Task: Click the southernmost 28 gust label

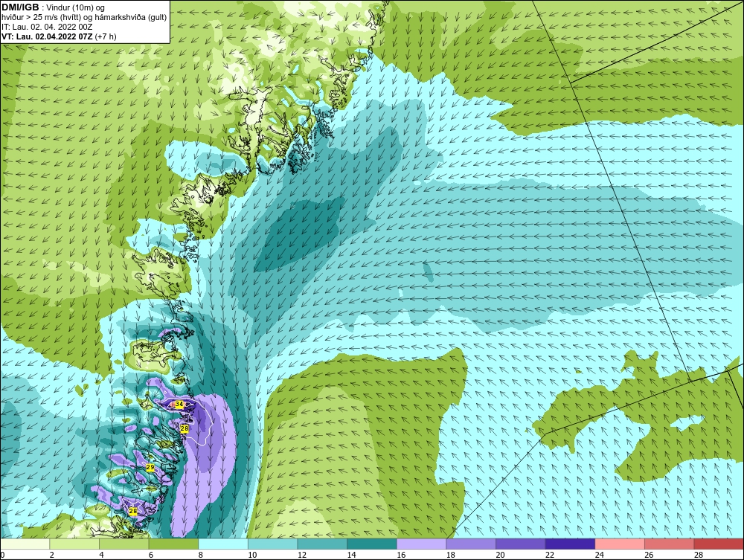Action: click(x=133, y=511)
